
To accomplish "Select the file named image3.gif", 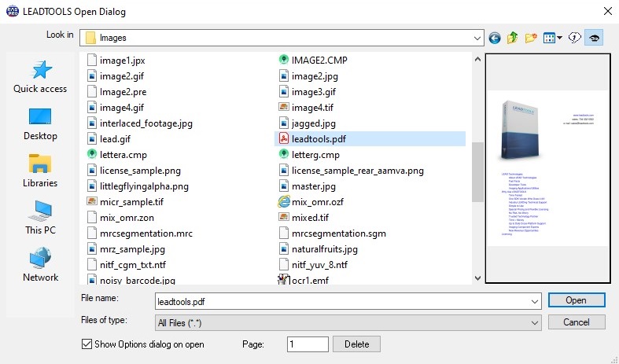I will pos(314,92).
